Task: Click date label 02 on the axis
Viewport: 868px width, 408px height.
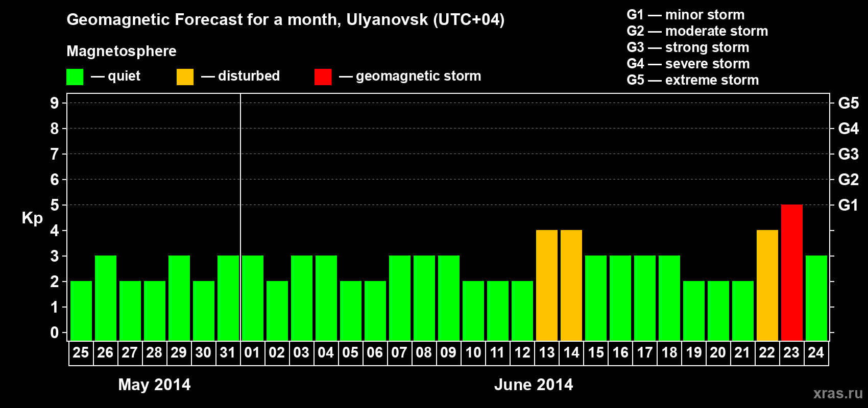Action: tap(277, 352)
